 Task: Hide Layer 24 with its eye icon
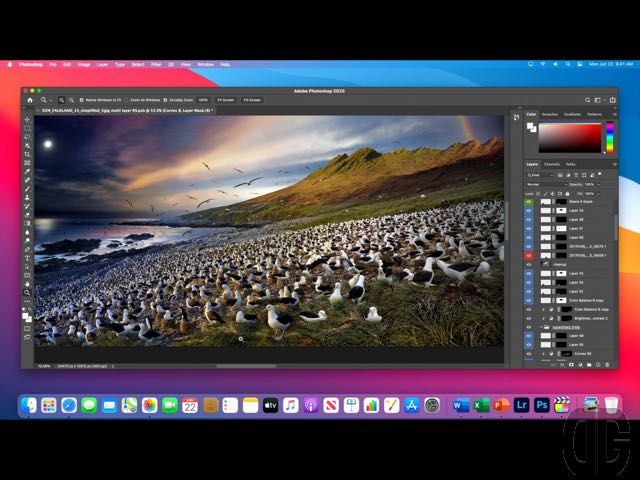[x=529, y=211]
